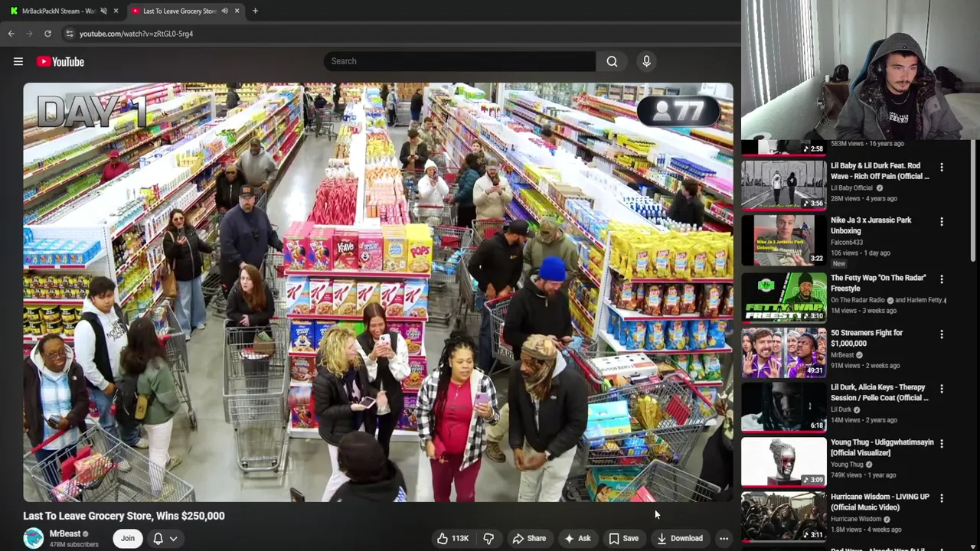
Task: Open MrBeast channel avatar
Action: click(34, 539)
